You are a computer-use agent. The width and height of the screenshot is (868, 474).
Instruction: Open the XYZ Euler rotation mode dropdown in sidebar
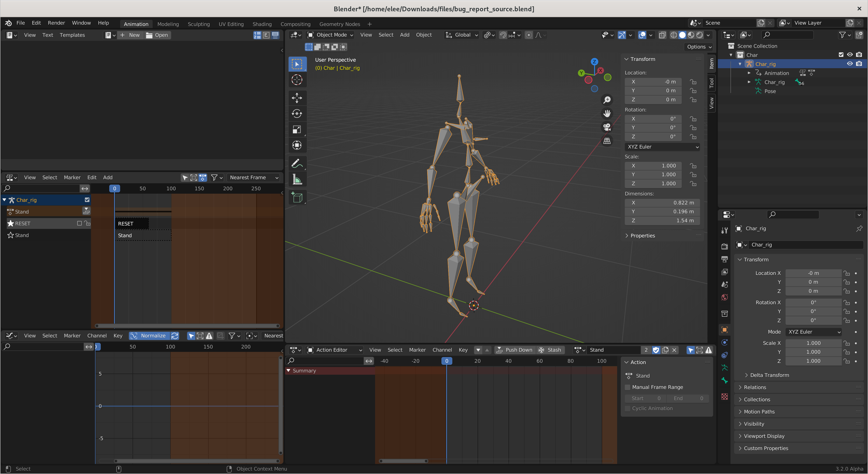click(x=663, y=146)
